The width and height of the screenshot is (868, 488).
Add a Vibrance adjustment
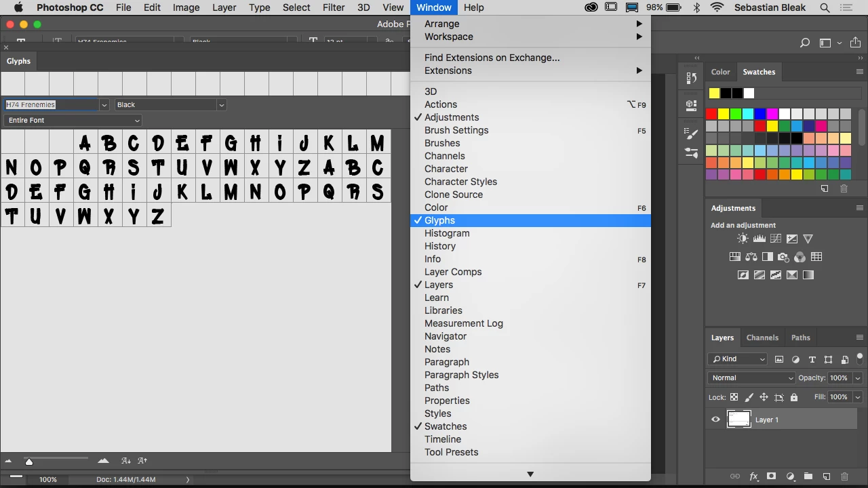808,239
